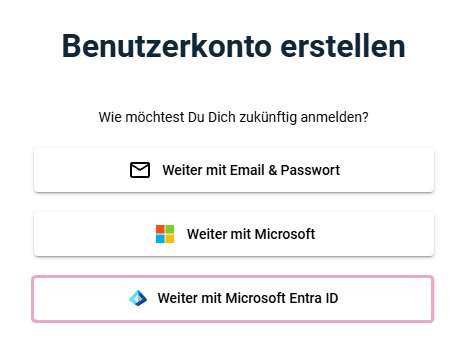
Task: Continue with the 'Weiter mit Microsoft Entra ID' button
Action: [x=233, y=299]
